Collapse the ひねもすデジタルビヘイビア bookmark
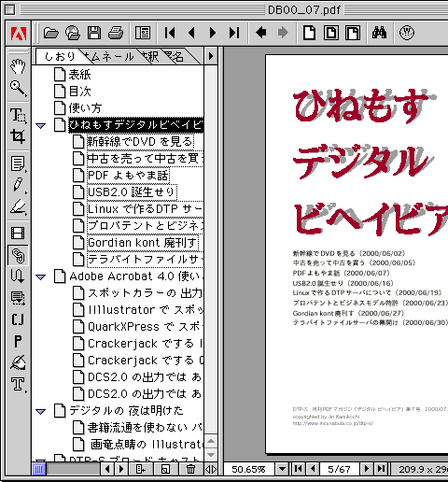This screenshot has width=448, height=482. pyautogui.click(x=41, y=126)
